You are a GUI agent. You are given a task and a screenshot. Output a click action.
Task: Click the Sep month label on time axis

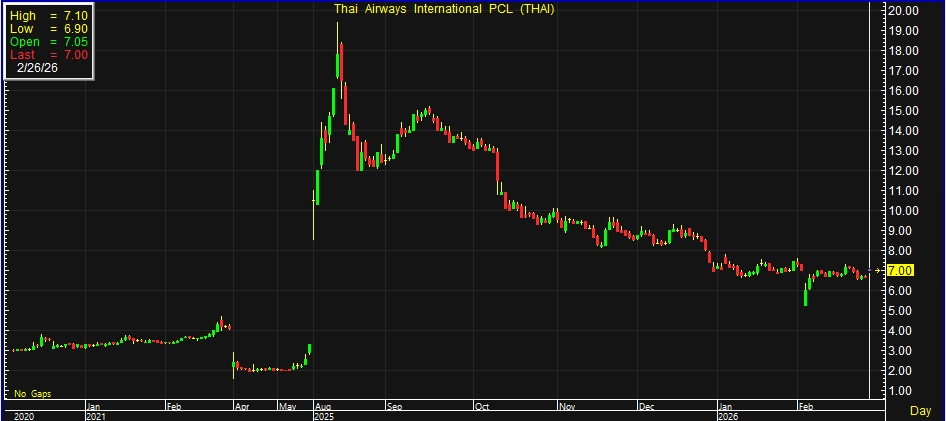[394, 407]
